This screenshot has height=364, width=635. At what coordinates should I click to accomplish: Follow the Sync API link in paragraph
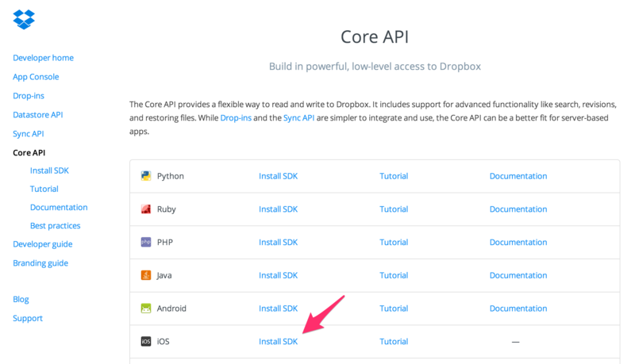pyautogui.click(x=299, y=117)
